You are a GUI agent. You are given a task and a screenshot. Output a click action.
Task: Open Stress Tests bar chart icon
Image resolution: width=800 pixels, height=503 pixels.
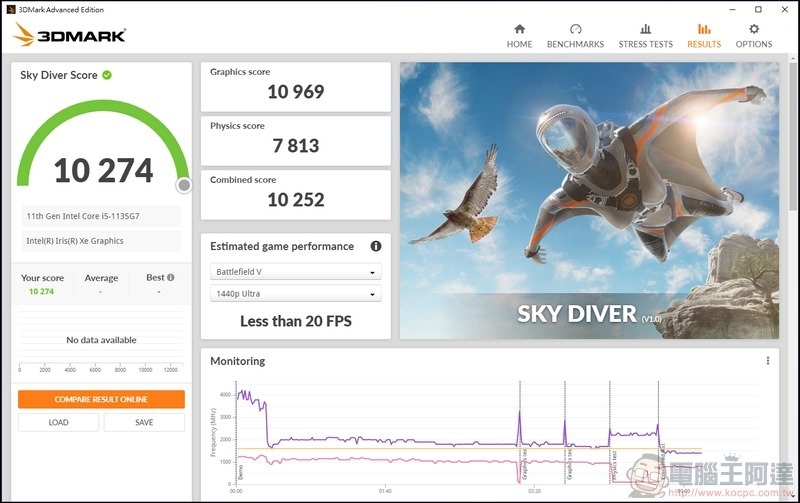646,30
